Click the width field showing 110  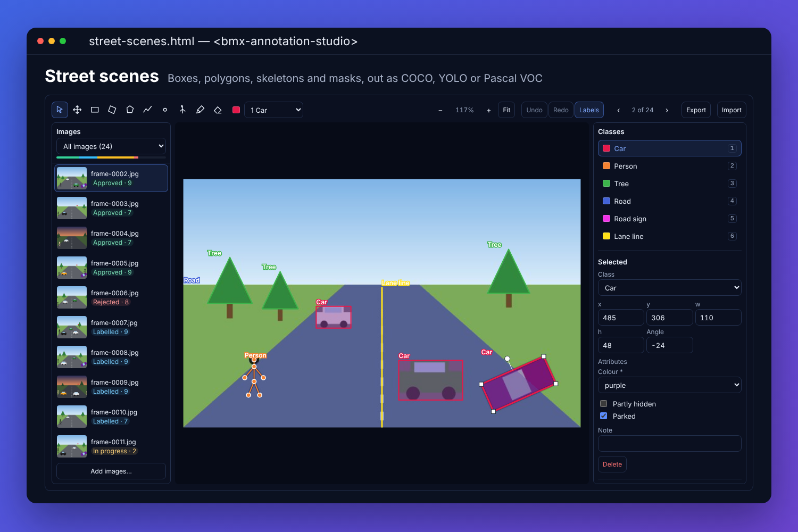tap(718, 318)
